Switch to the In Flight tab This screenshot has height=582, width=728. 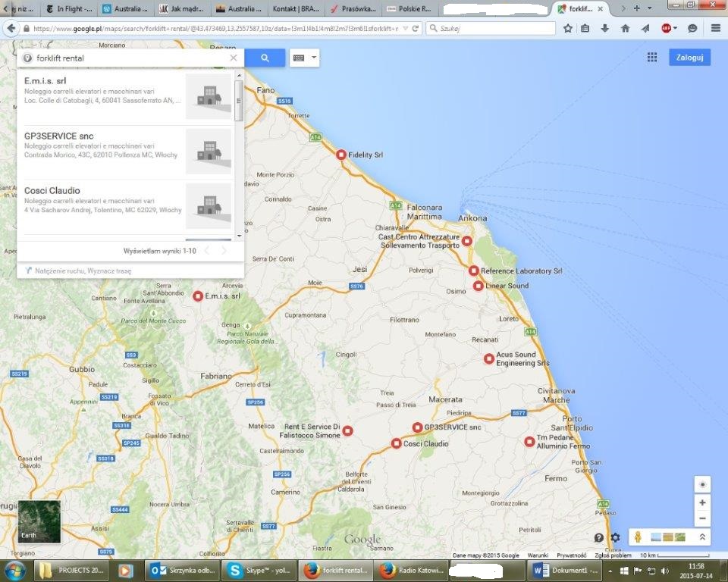(x=69, y=9)
